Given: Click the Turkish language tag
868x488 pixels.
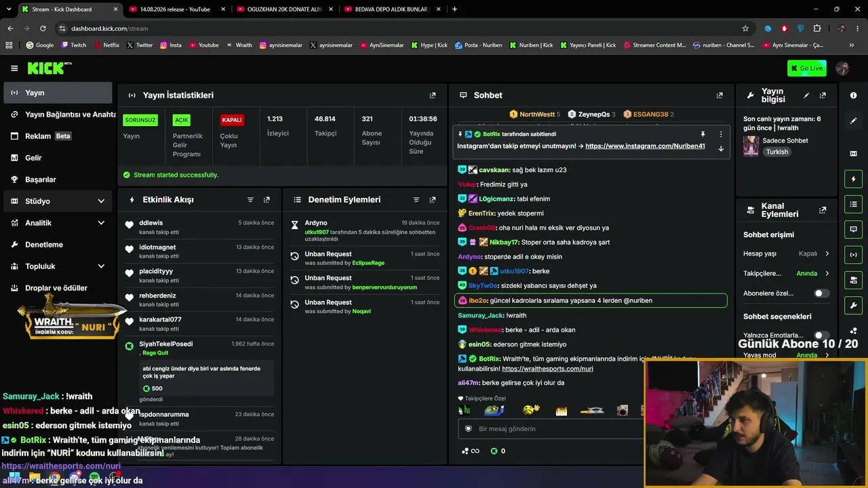Looking at the screenshot, I should (777, 152).
